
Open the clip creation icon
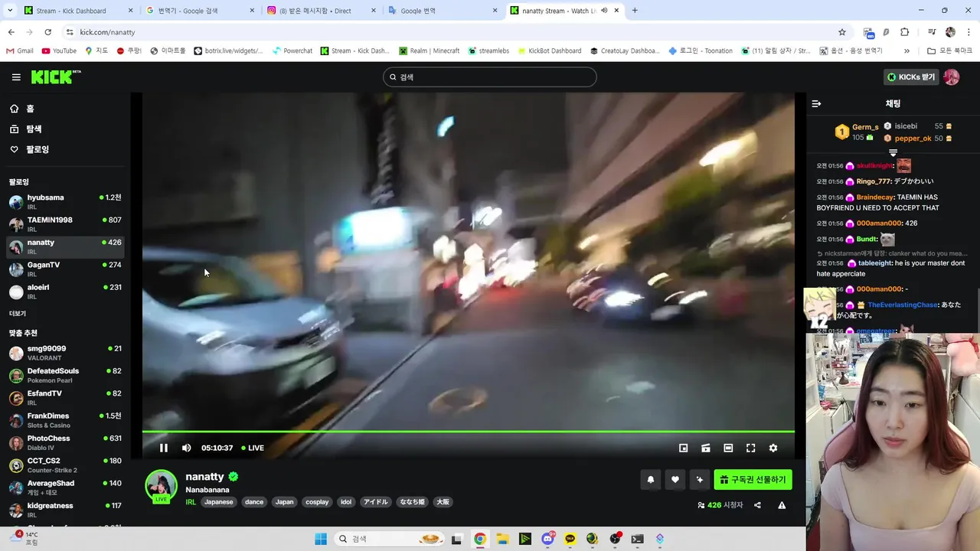point(706,448)
